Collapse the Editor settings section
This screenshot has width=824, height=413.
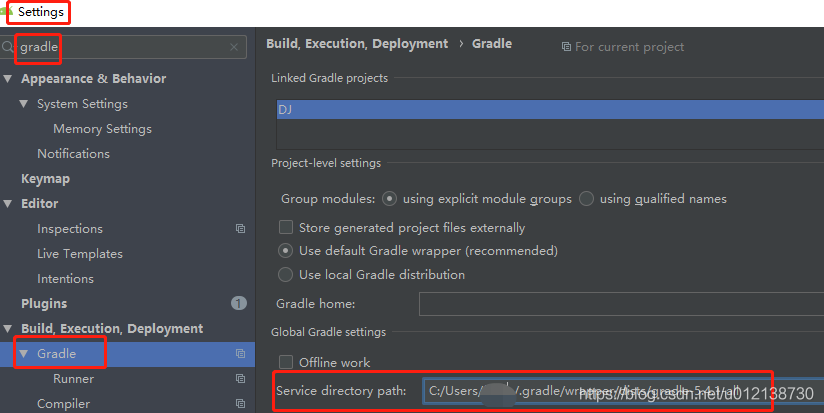[x=9, y=204]
